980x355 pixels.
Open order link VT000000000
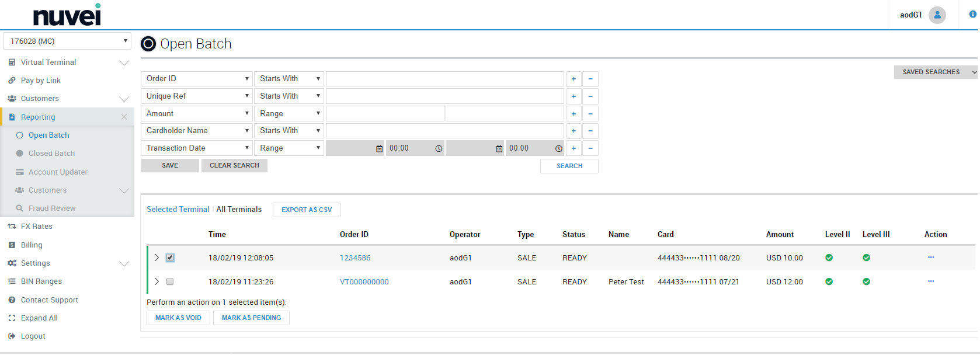364,282
